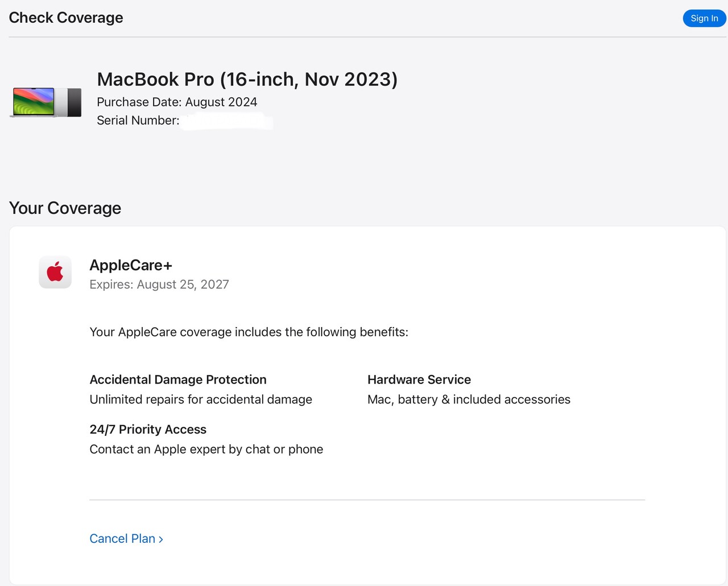The height and width of the screenshot is (586, 728).
Task: Click the 24/7 Priority Access heading
Action: 148,430
